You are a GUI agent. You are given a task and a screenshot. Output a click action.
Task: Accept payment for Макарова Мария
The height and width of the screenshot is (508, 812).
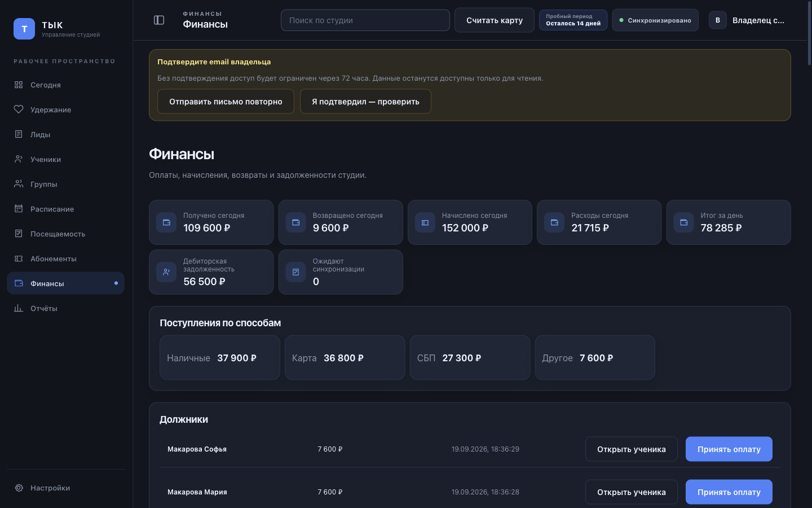tap(729, 492)
